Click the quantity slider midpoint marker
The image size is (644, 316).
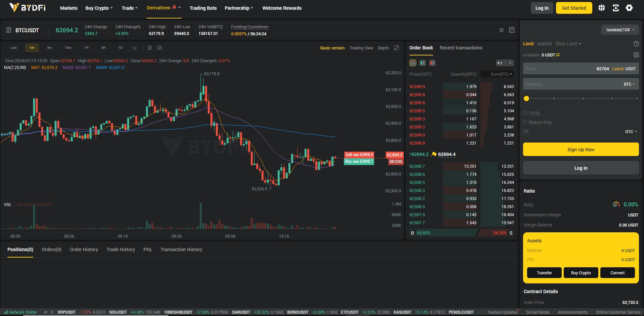pos(583,98)
